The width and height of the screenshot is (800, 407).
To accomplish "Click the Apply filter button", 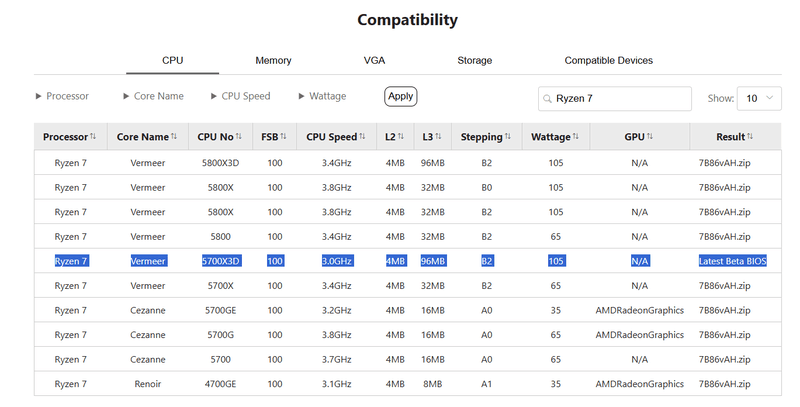I will pos(401,96).
